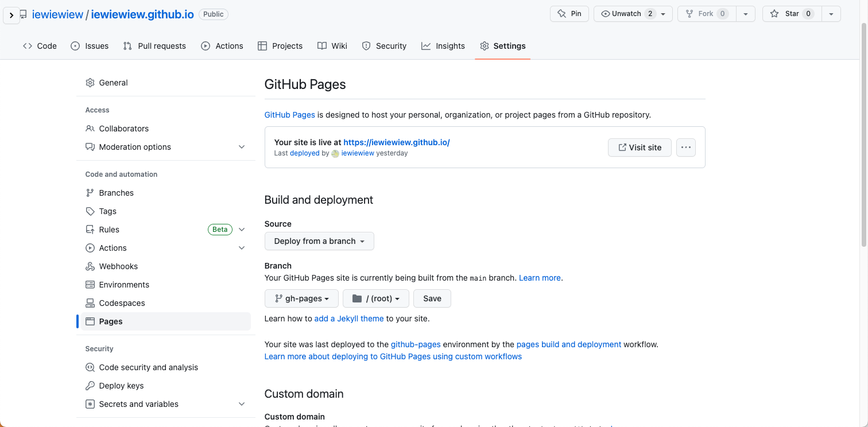Click the page vertical scrollbar
Image resolution: width=868 pixels, height=427 pixels.
tap(864, 135)
